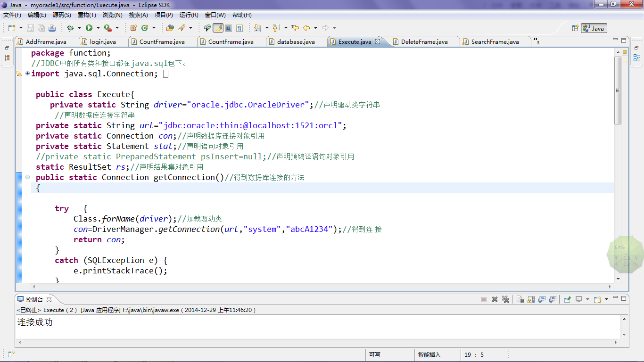
Task: Click the Run External Tools icon
Action: click(108, 28)
